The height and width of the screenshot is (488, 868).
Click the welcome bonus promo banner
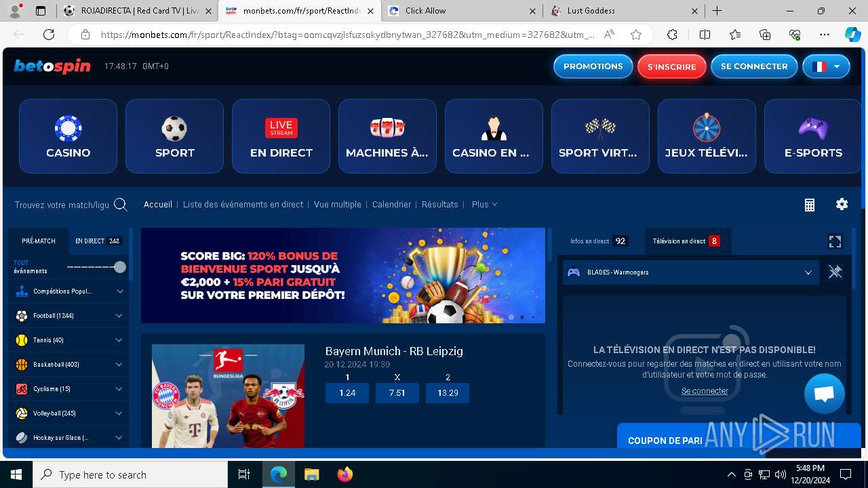pyautogui.click(x=343, y=275)
